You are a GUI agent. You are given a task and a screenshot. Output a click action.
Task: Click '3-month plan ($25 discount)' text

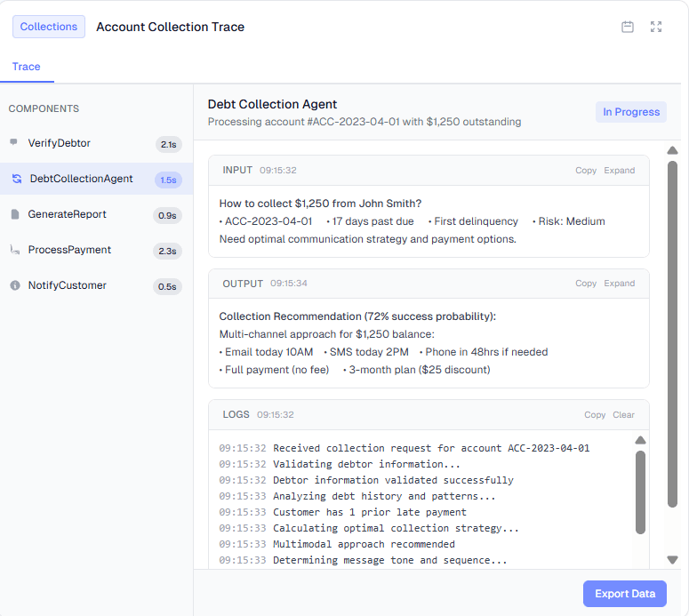tap(420, 370)
